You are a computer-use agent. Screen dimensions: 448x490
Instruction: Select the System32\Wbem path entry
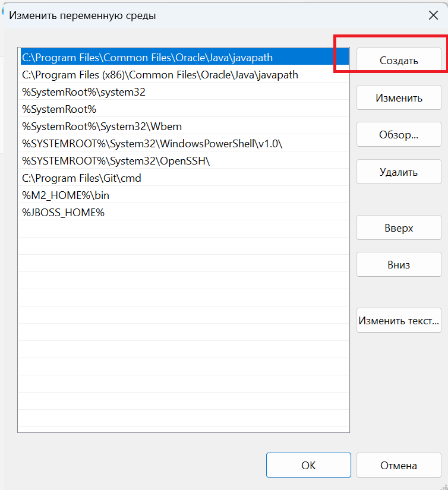click(102, 127)
